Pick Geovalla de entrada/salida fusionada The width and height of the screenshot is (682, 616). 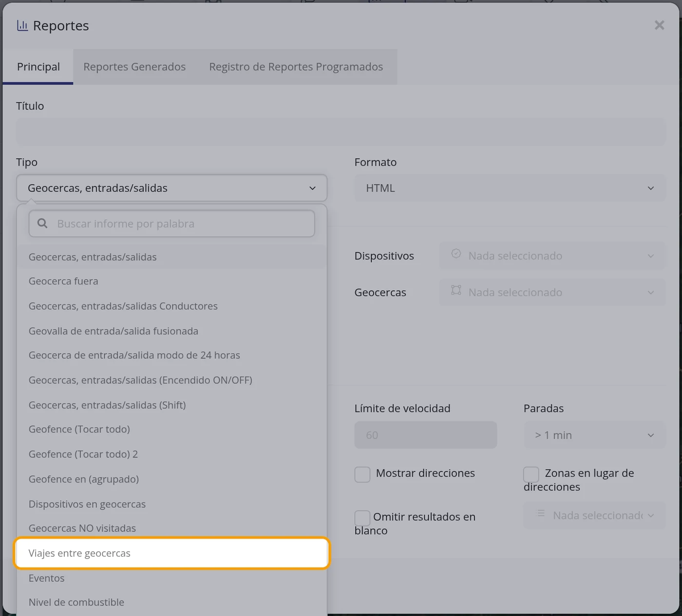tap(171, 331)
